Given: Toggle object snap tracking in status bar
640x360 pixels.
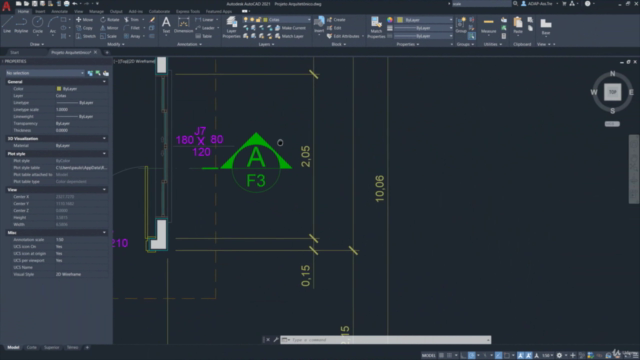Looking at the screenshot, I should coord(499,356).
